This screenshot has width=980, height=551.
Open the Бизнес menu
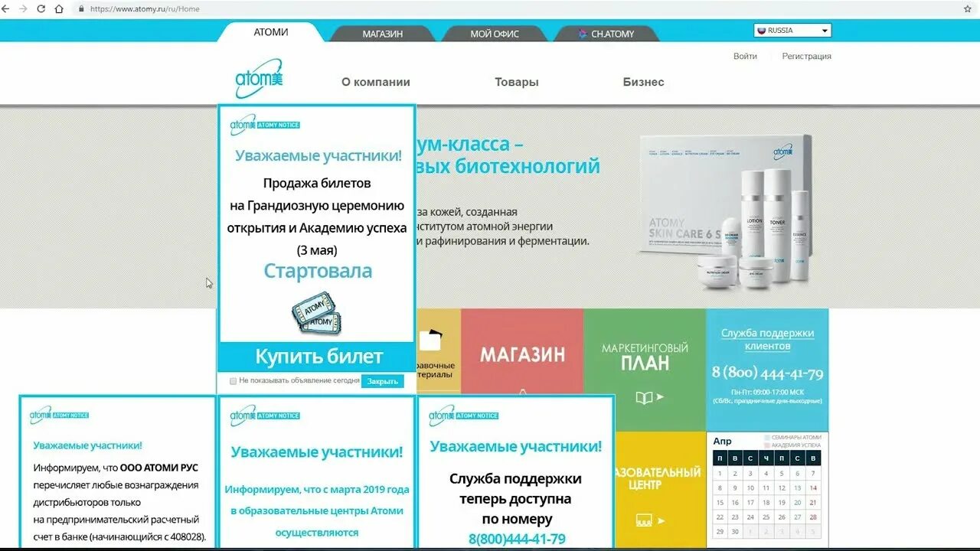643,82
